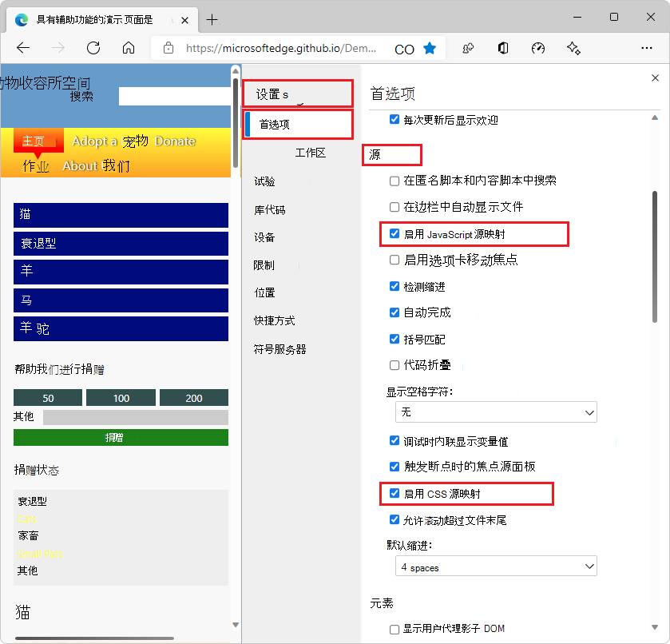
Task: Go back with the browser back arrow
Action: pos(22,48)
